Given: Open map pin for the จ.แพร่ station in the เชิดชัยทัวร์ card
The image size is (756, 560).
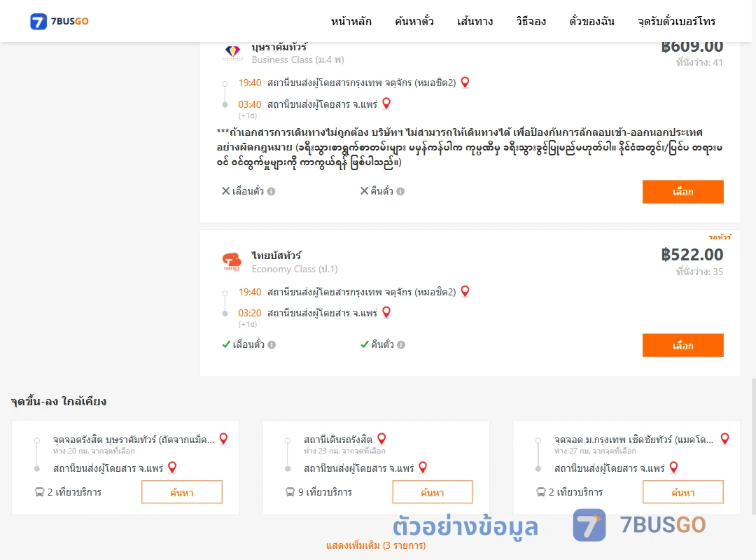Looking at the screenshot, I should pyautogui.click(x=673, y=468).
